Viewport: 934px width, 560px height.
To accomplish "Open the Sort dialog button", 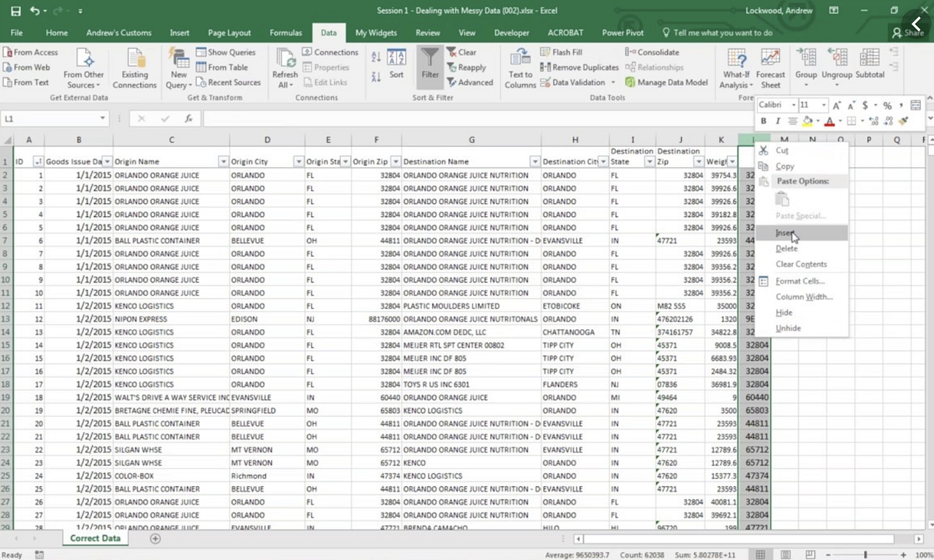I will tap(397, 65).
